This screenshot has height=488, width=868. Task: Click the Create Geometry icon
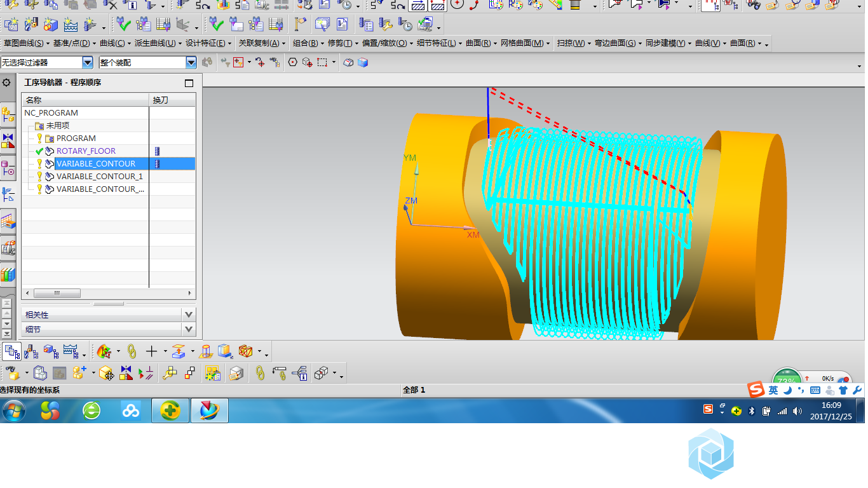point(50,25)
